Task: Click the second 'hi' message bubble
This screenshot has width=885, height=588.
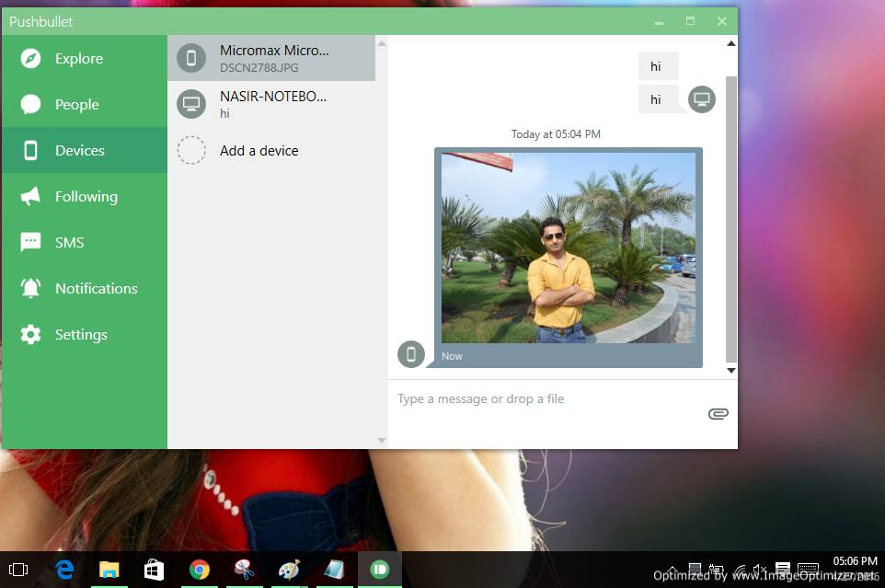Action: [658, 99]
